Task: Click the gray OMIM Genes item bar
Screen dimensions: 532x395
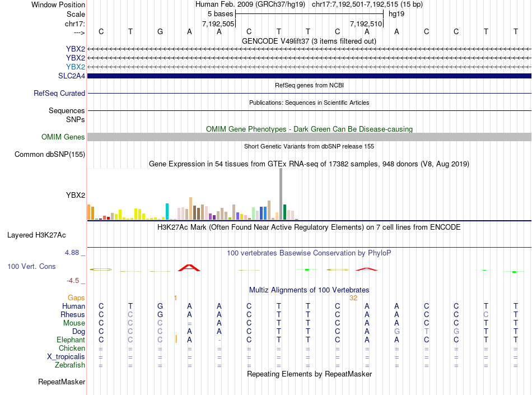Action: click(x=309, y=137)
